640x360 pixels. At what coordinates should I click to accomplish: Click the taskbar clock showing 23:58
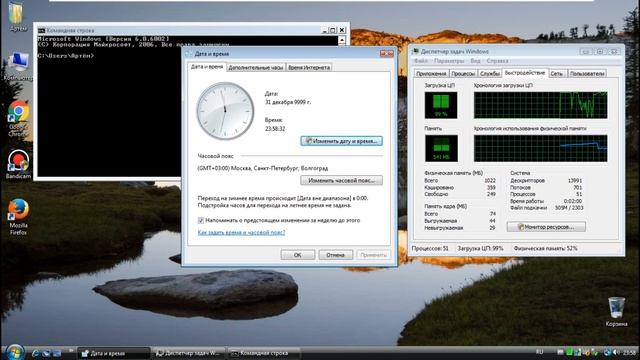(629, 352)
